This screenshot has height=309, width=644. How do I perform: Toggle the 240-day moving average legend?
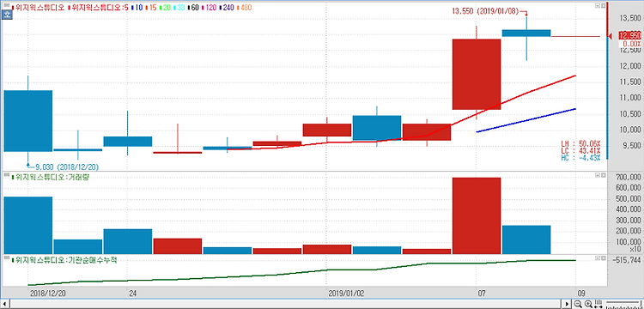click(227, 8)
